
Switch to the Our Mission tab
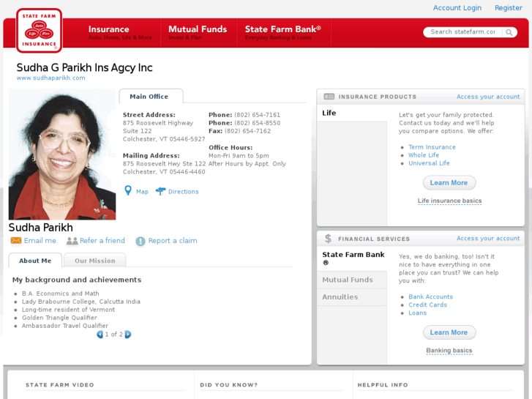(94, 261)
